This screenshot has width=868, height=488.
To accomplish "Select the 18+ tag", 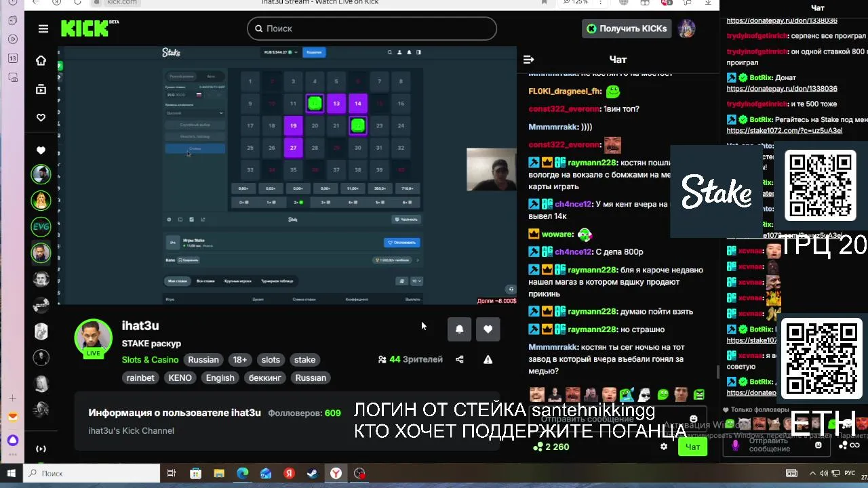I will (240, 360).
